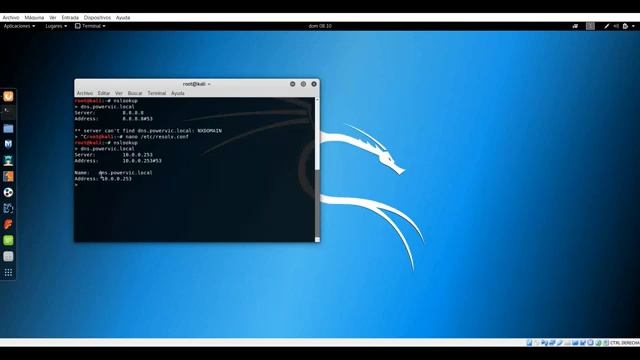
Task: Click the USB devices status icon
Action: click(560, 343)
